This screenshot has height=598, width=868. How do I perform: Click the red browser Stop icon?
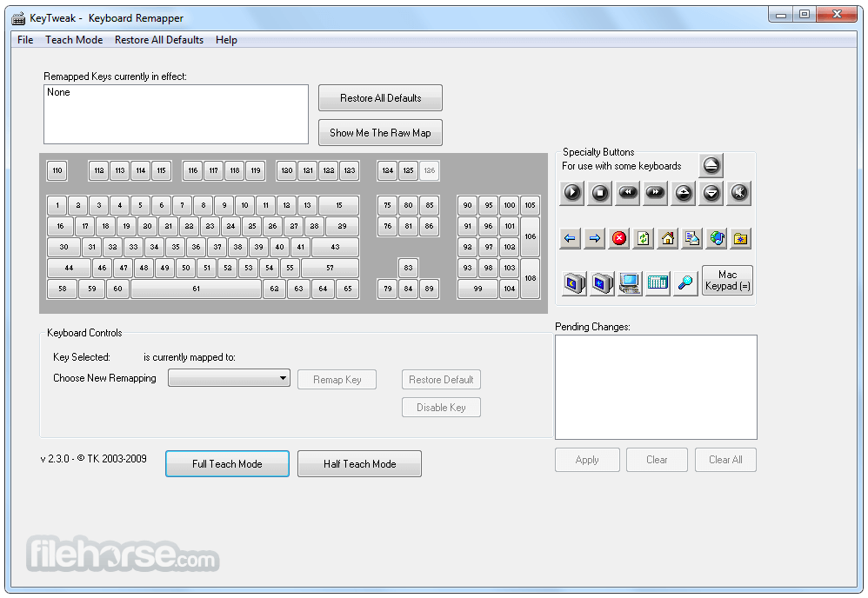[619, 239]
